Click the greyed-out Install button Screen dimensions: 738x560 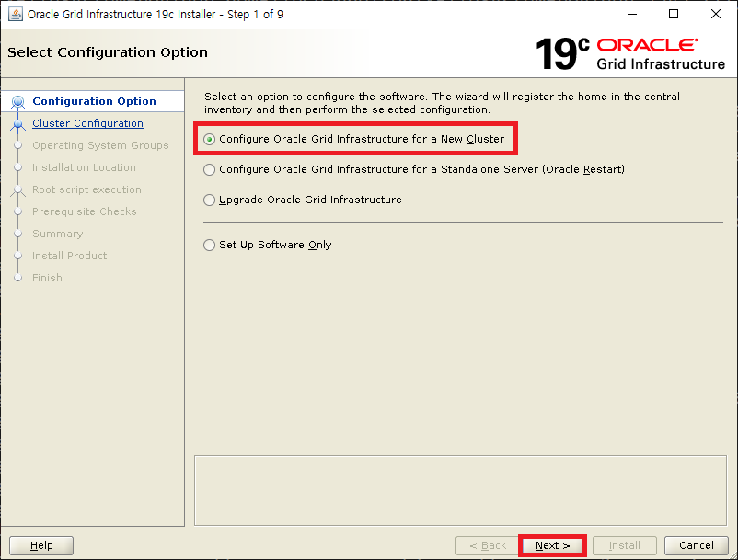click(x=625, y=545)
